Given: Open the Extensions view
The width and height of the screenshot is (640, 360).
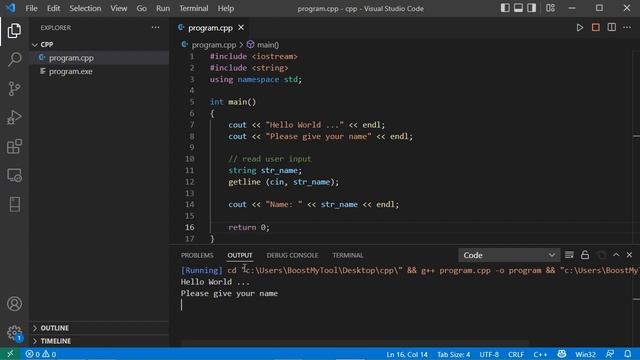Looking at the screenshot, I should point(14,147).
